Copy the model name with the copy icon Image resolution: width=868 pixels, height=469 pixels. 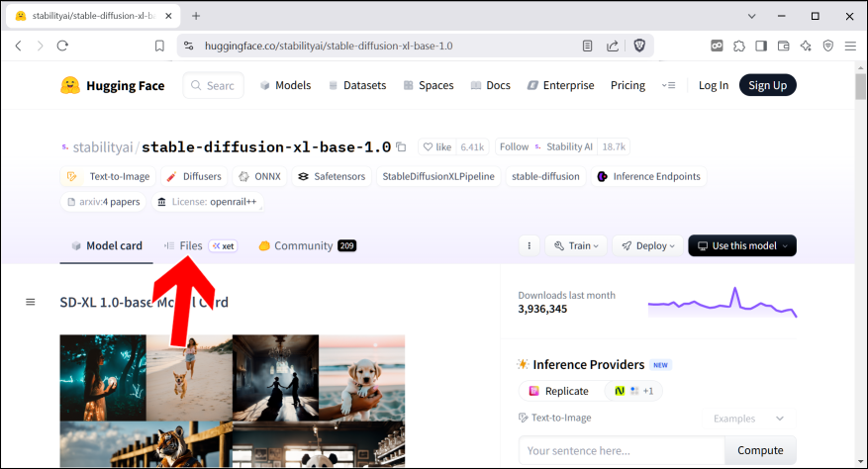tap(401, 147)
